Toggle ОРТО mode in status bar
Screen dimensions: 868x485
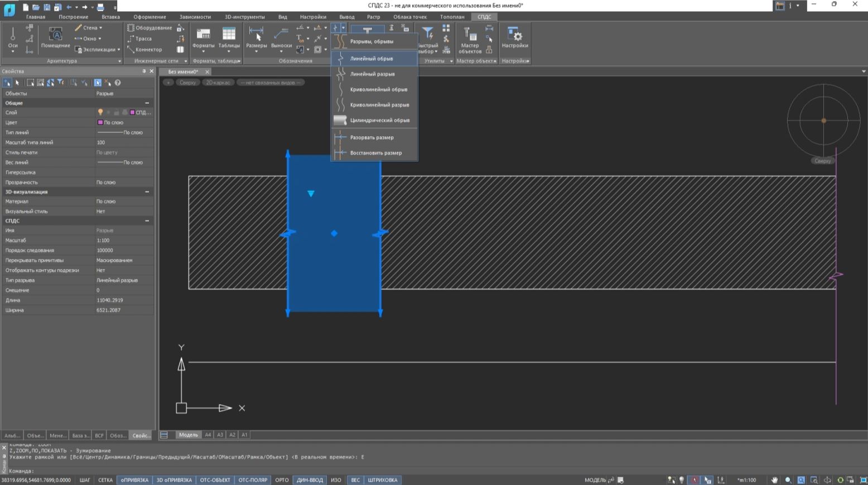282,480
